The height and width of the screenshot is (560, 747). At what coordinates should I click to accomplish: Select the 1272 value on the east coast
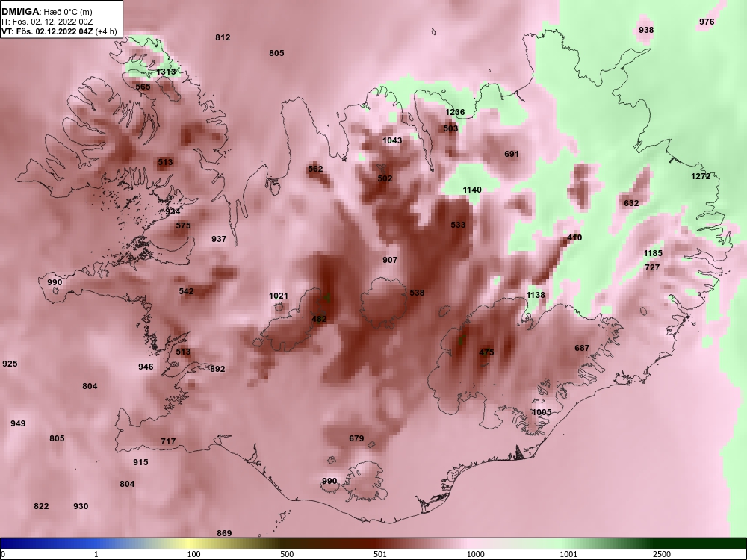tap(701, 177)
